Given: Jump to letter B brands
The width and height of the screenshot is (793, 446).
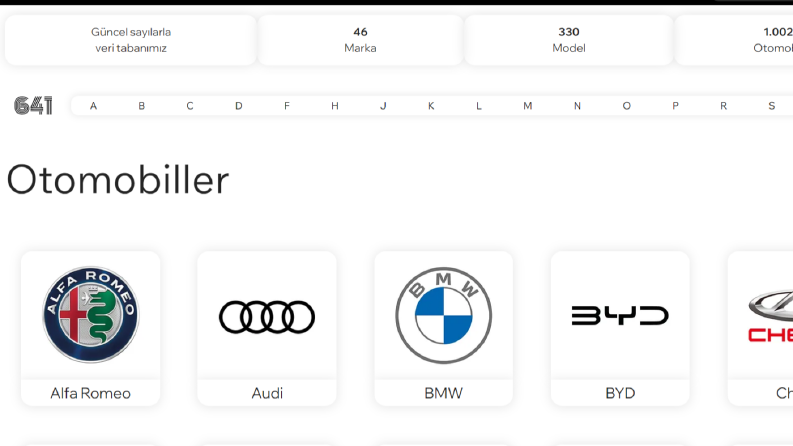Looking at the screenshot, I should tap(142, 106).
